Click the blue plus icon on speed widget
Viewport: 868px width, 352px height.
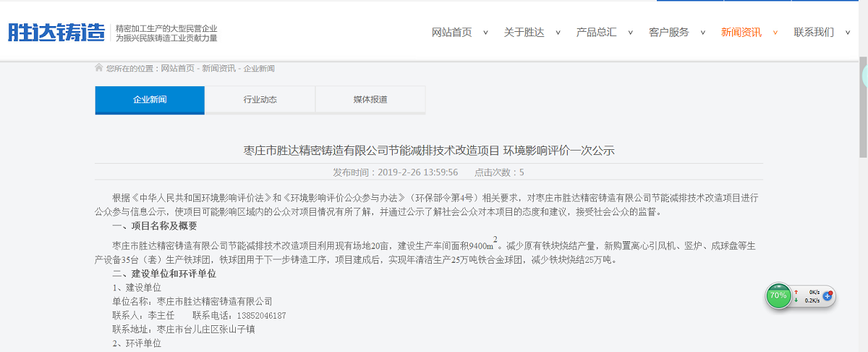tap(827, 296)
